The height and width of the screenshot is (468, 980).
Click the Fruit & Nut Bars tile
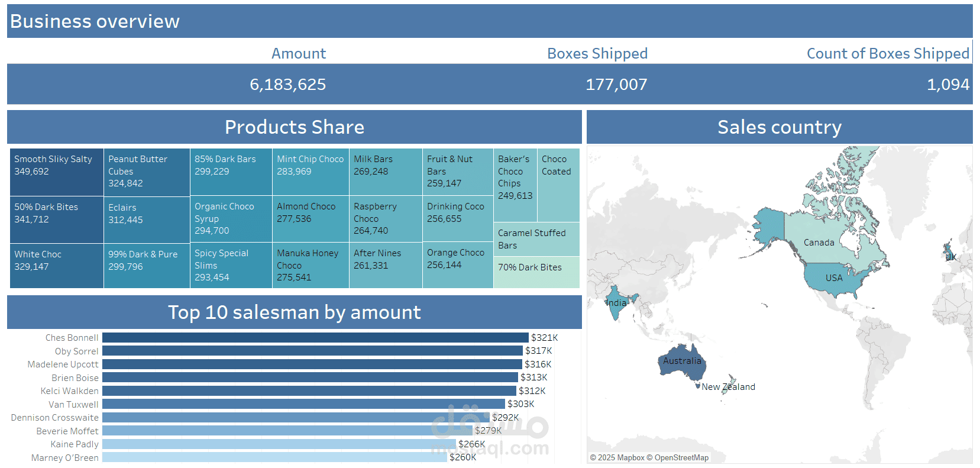[x=458, y=172]
